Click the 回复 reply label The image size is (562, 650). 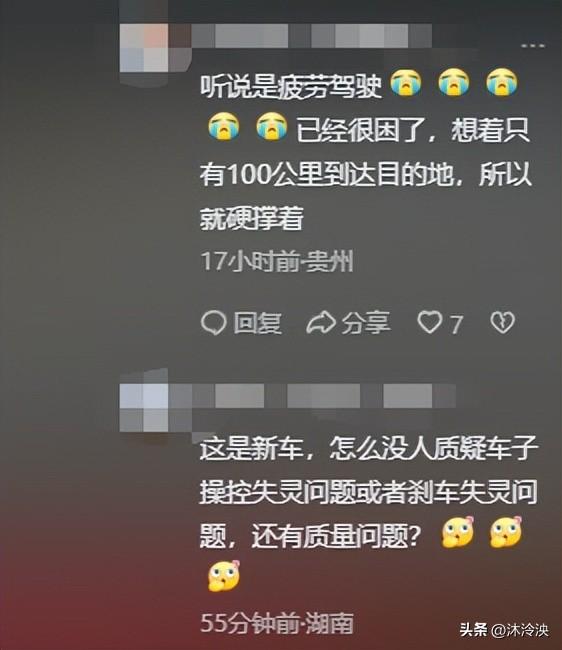coord(257,323)
